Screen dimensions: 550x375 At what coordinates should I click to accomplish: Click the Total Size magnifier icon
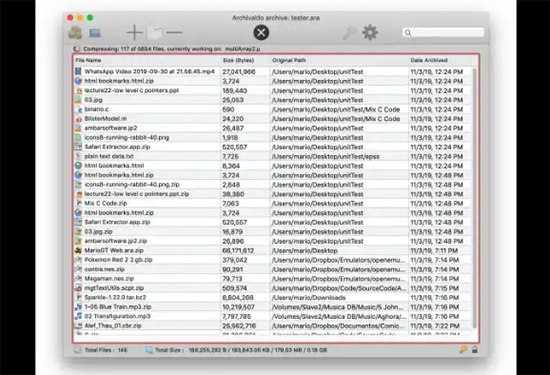click(149, 350)
